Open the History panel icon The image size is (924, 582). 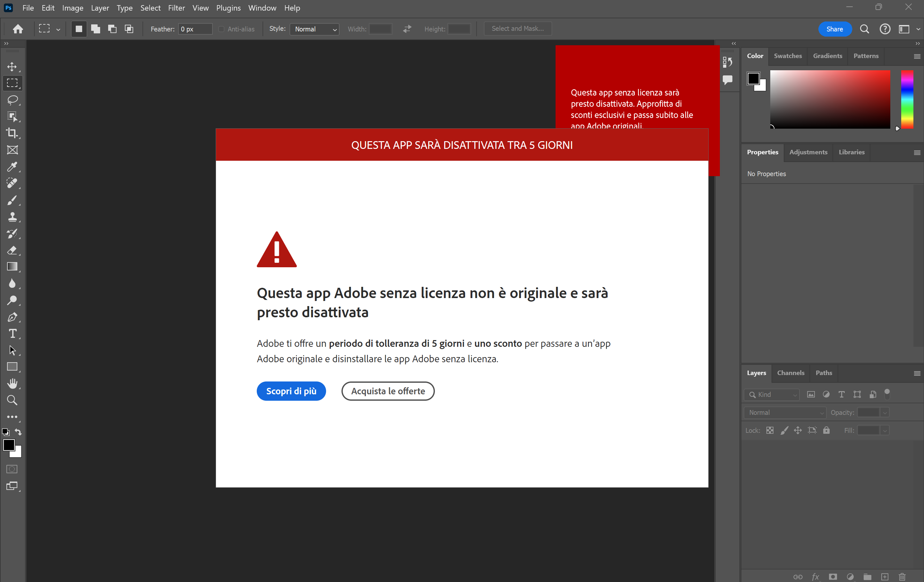[x=728, y=62]
